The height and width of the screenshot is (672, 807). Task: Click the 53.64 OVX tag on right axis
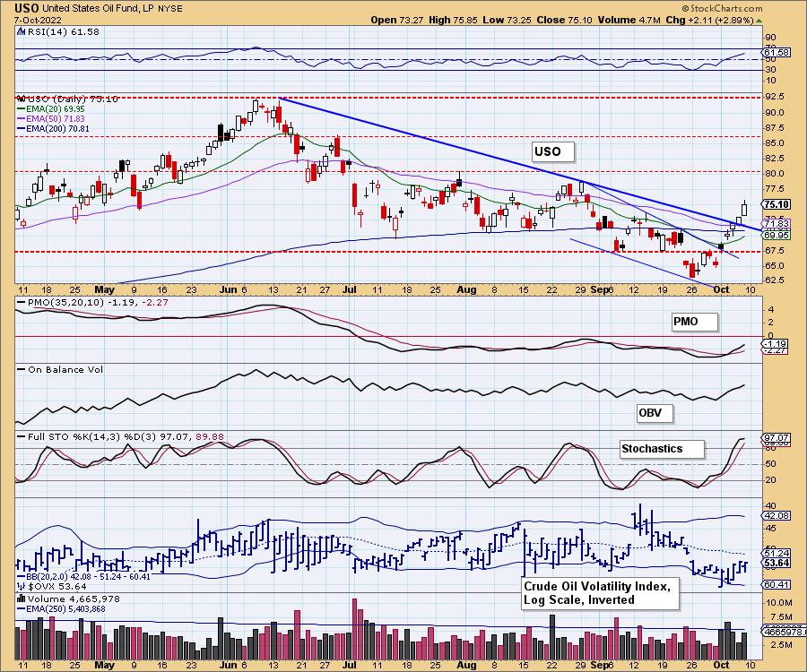[777, 563]
